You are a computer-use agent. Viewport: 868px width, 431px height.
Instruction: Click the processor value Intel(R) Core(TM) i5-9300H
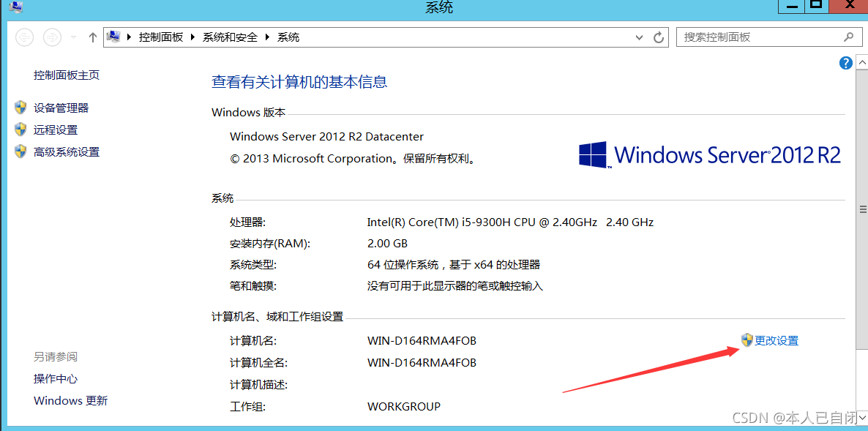[x=510, y=222]
